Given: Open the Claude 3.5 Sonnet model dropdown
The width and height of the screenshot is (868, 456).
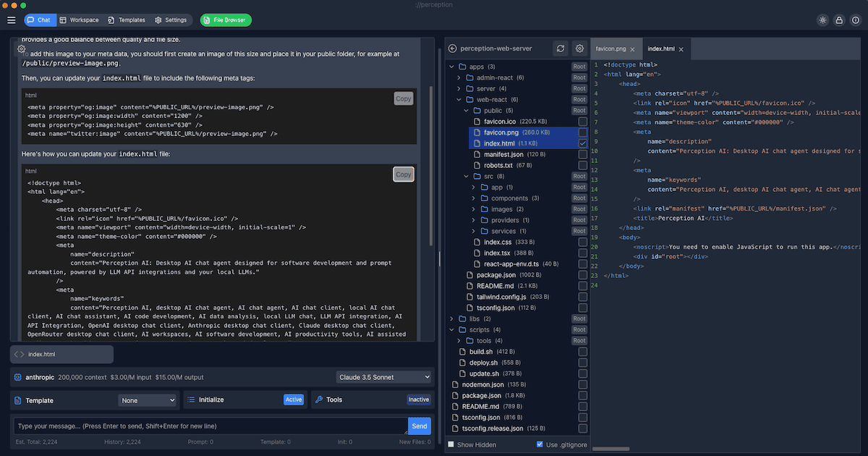Looking at the screenshot, I should pos(383,377).
